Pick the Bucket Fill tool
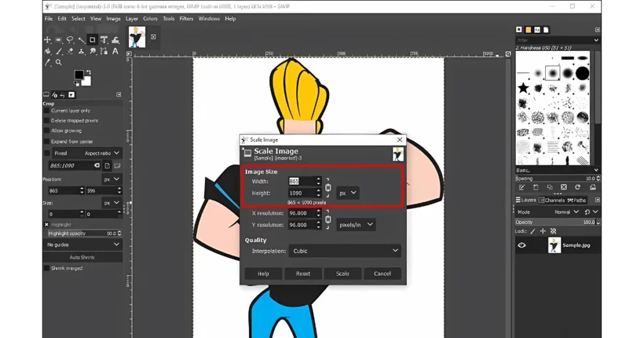The width and height of the screenshot is (644, 338). (x=48, y=52)
